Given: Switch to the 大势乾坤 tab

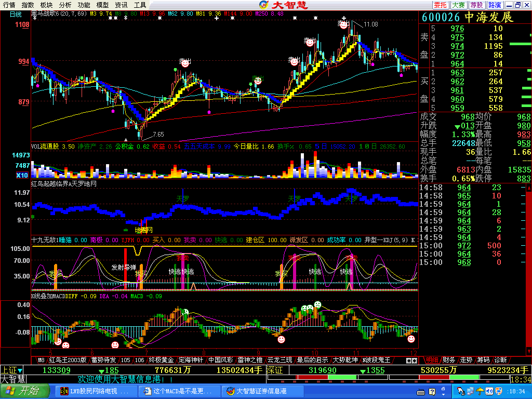Looking at the screenshot, I should (x=345, y=360).
